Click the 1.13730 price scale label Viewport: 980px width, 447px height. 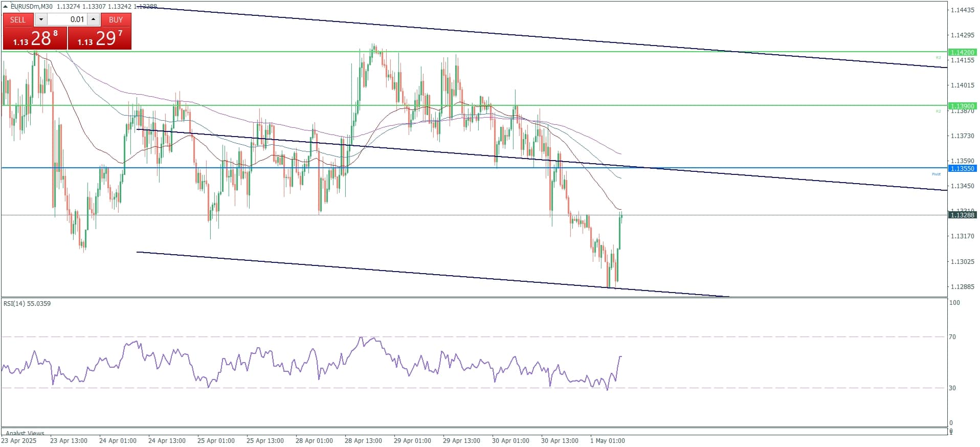pyautogui.click(x=962, y=136)
